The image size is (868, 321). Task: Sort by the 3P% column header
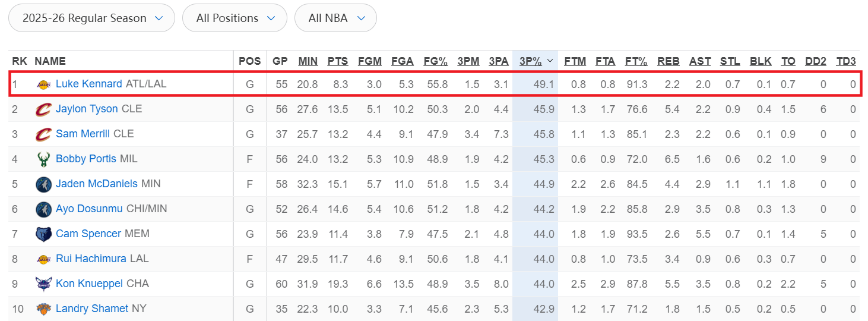[x=530, y=61]
